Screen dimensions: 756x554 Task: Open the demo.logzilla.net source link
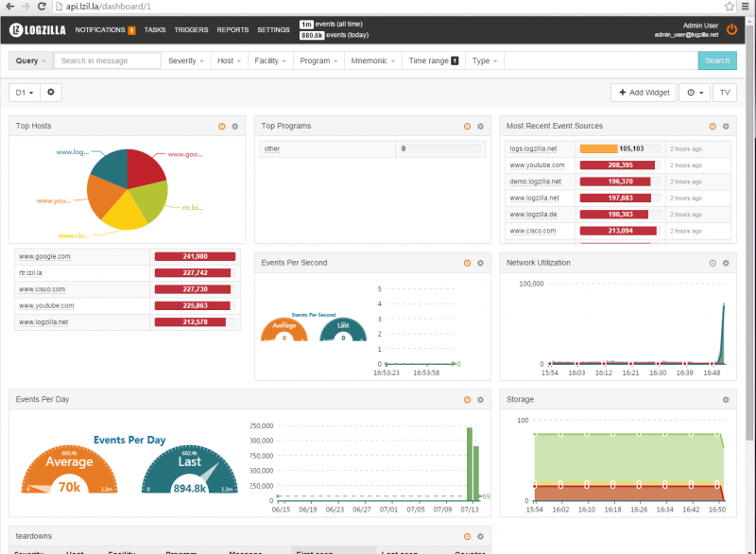point(535,182)
